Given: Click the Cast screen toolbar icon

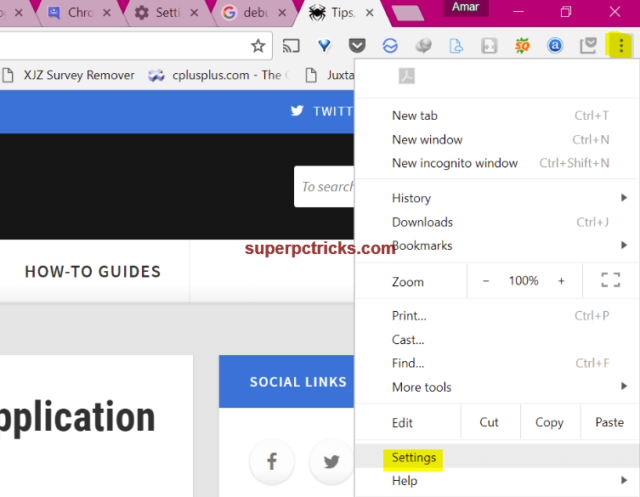Looking at the screenshot, I should 291,46.
